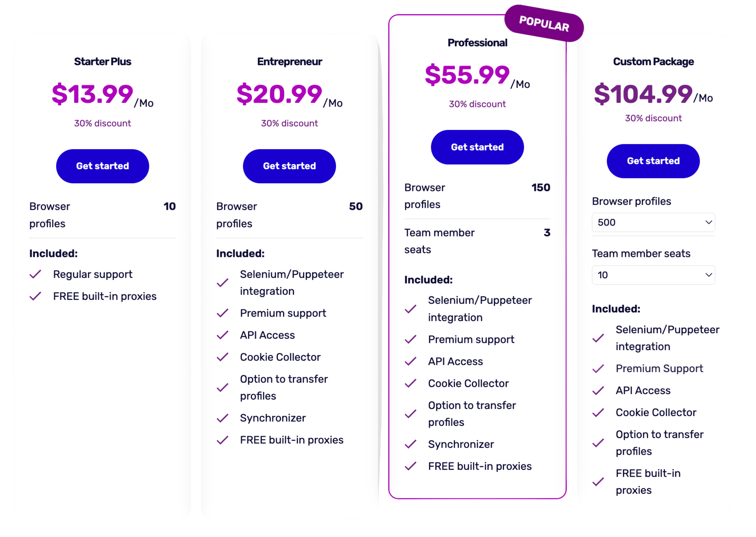Click checkmark beside Entrepreneur's Synchronizer
Image resolution: width=756 pixels, height=537 pixels.
point(223,418)
